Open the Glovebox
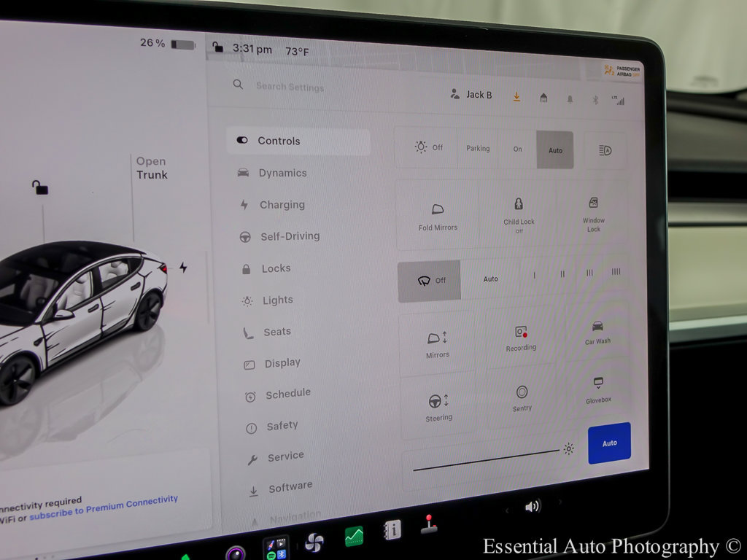This screenshot has height=560, width=747. click(x=598, y=390)
